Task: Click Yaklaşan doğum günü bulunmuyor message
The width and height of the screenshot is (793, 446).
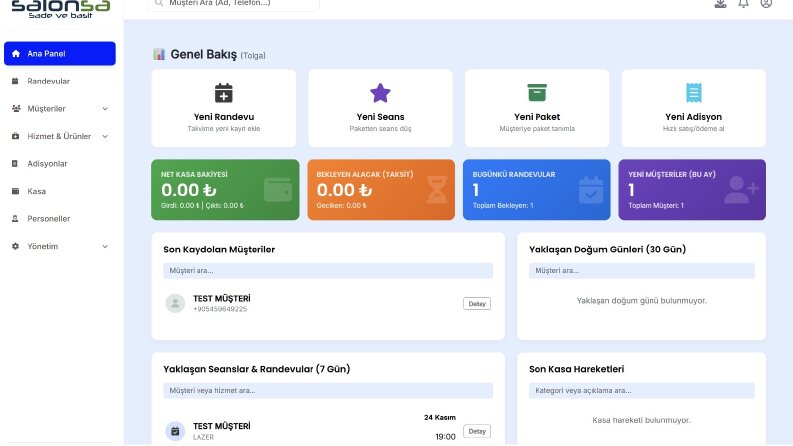Action: pos(641,300)
